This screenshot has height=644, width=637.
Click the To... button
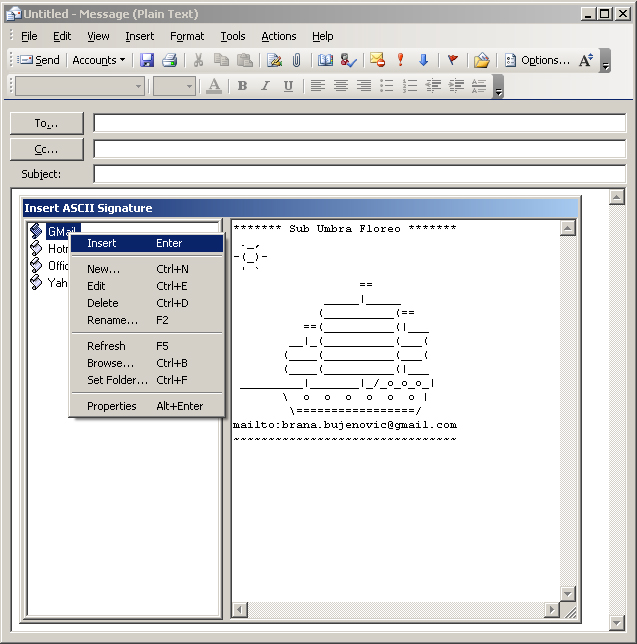pyautogui.click(x=47, y=124)
